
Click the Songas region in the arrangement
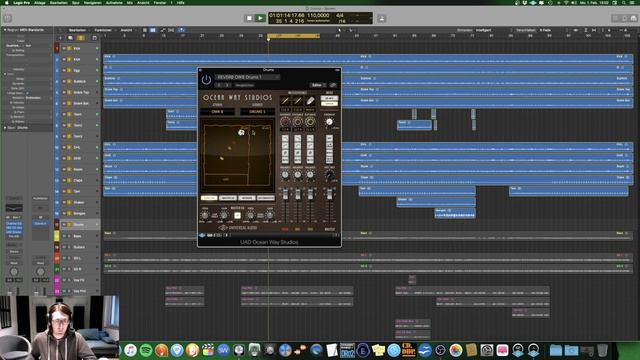point(455,213)
